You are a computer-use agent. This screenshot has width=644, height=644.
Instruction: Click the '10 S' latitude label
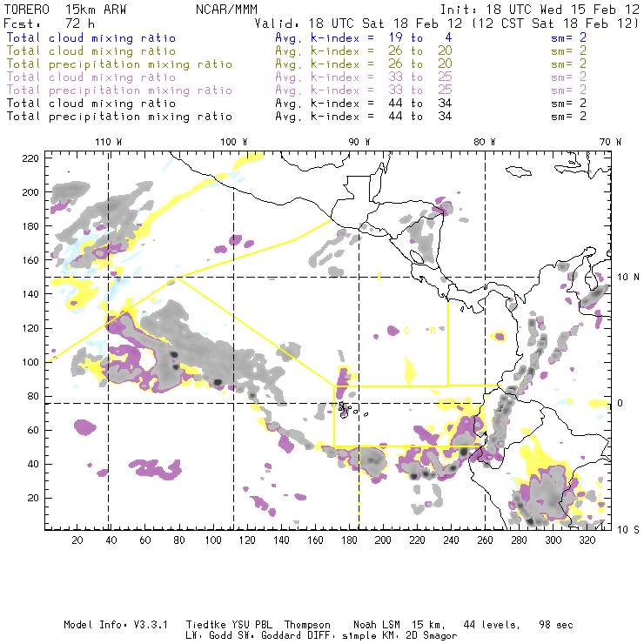[628, 530]
